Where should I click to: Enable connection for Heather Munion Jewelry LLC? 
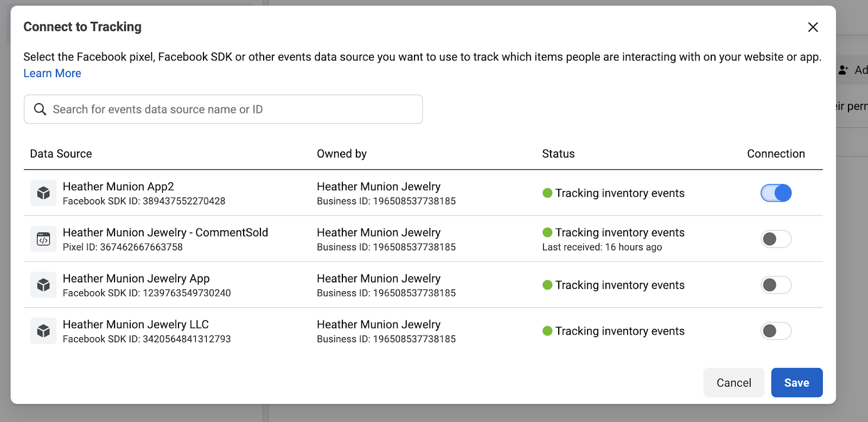point(776,331)
